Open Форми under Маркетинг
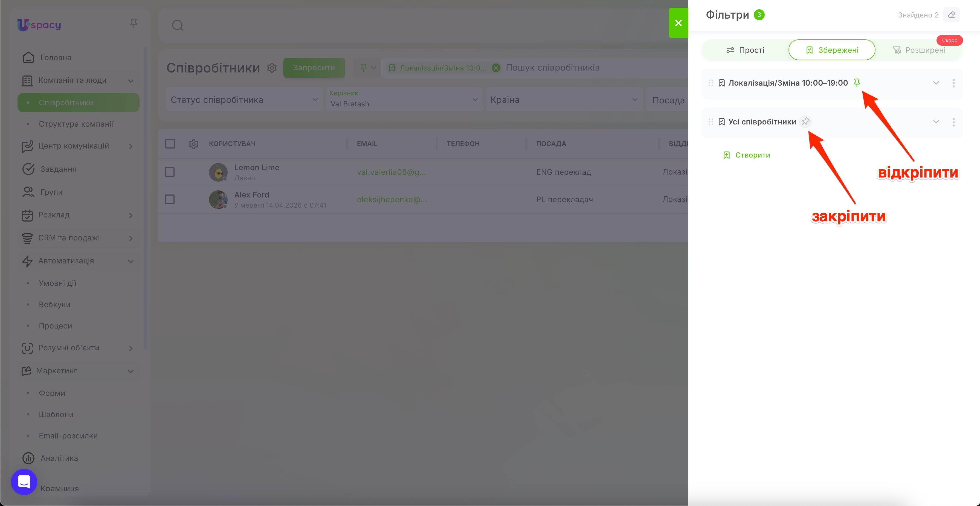This screenshot has width=980, height=506. (x=52, y=393)
